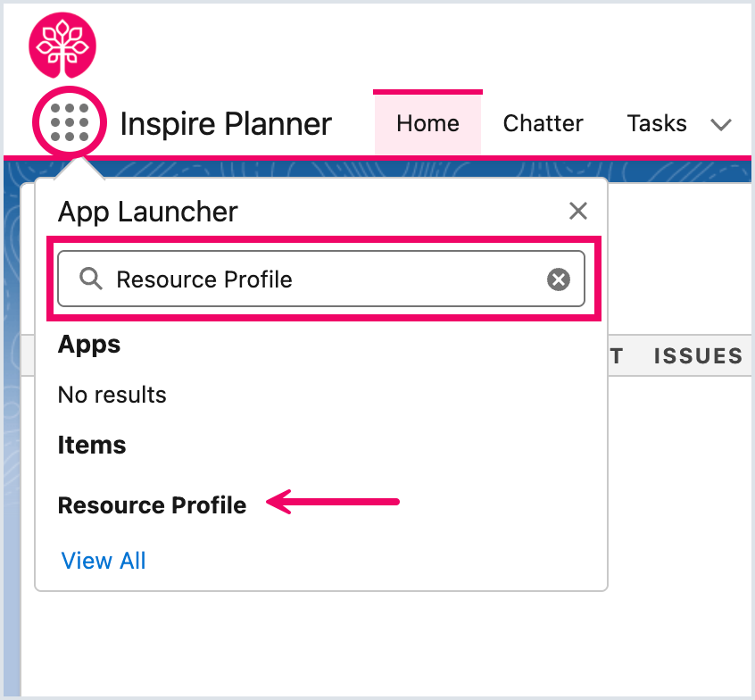Open the Chatter tab
Image resolution: width=755 pixels, height=700 pixels.
click(x=543, y=123)
